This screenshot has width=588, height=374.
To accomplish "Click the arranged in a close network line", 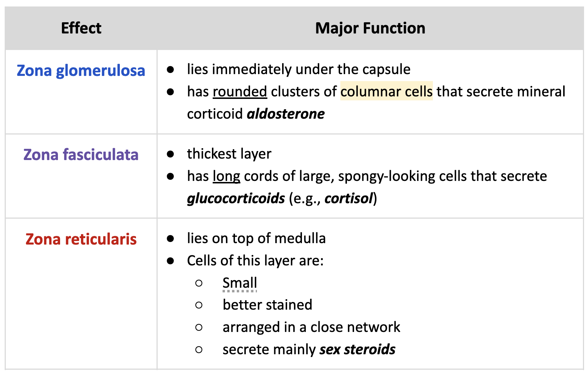I will coord(311,327).
